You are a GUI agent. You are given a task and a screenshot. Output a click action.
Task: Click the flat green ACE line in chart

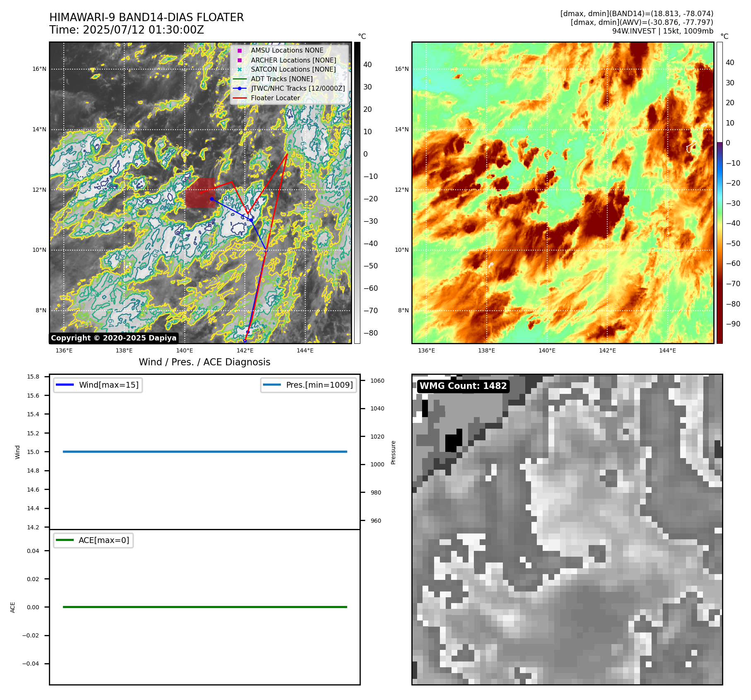[x=205, y=607]
